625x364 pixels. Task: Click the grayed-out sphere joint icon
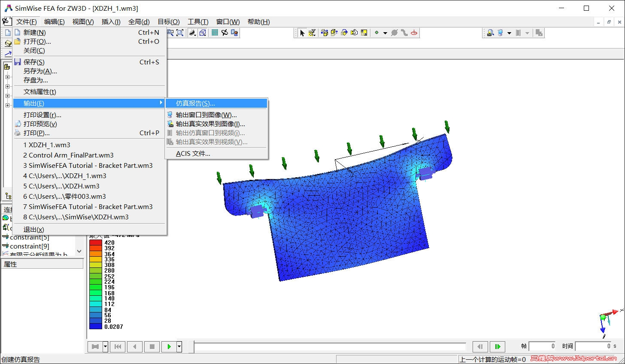394,33
